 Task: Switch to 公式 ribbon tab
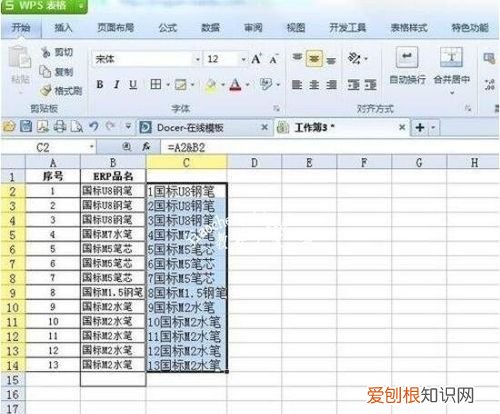pos(167,28)
